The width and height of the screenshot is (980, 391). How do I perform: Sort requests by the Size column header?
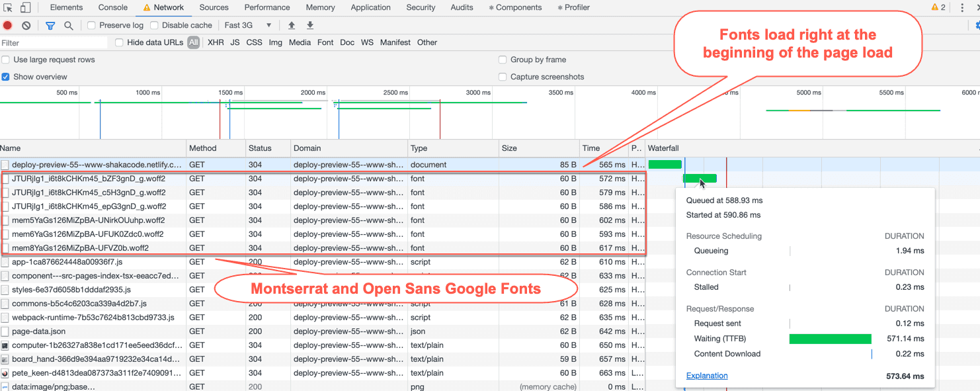[x=509, y=148]
